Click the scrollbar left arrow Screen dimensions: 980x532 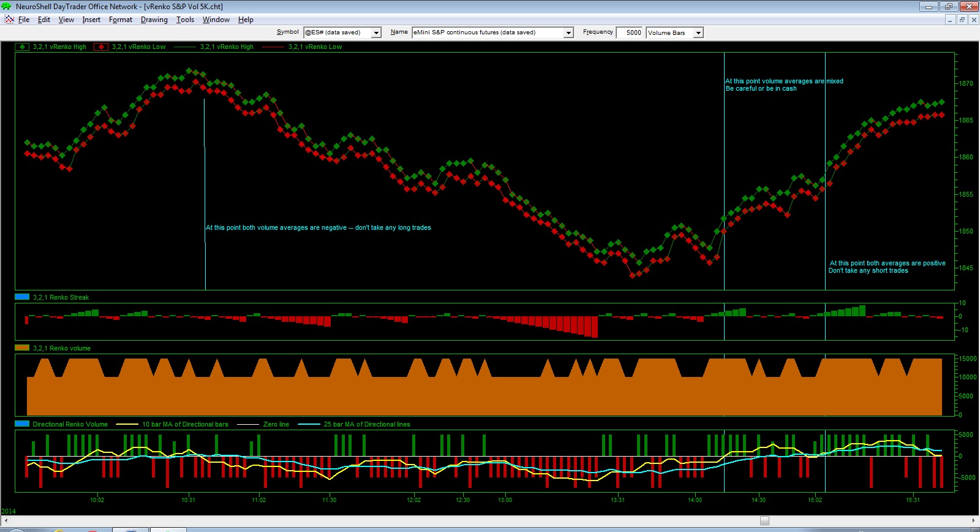tap(5, 521)
